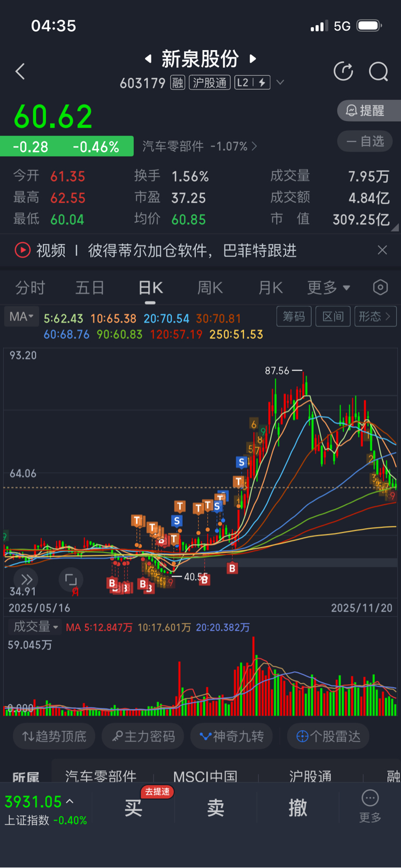Viewport: 401px width, 868px height.
Task: Switch to 月K chart tab
Action: [x=270, y=288]
